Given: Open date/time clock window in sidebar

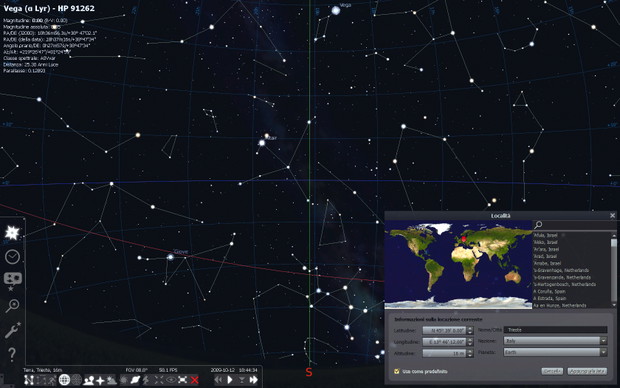Looking at the screenshot, I should pyautogui.click(x=12, y=257).
